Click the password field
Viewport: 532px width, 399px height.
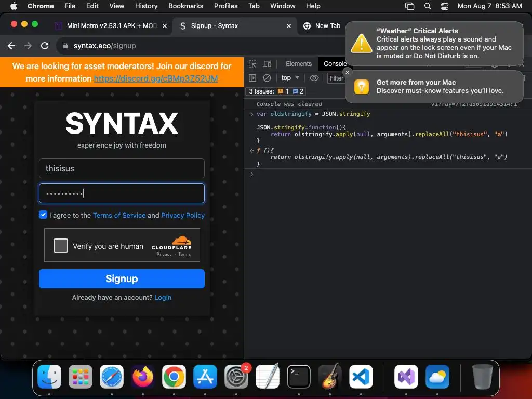point(122,193)
